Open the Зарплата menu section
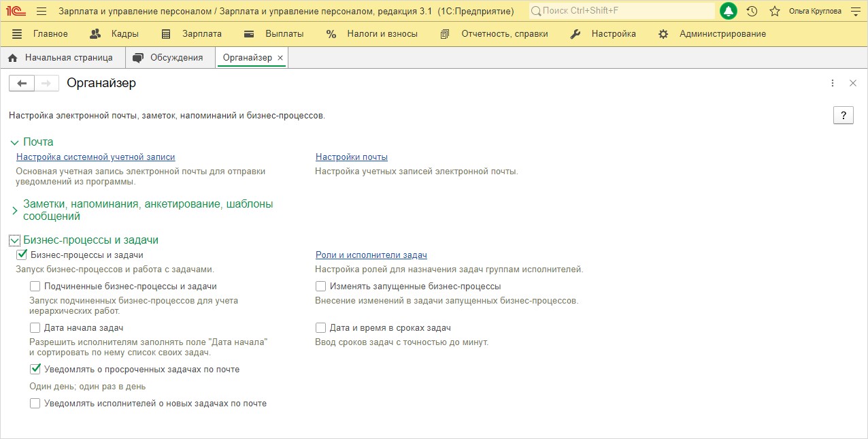The height and width of the screenshot is (439, 868). [x=202, y=34]
